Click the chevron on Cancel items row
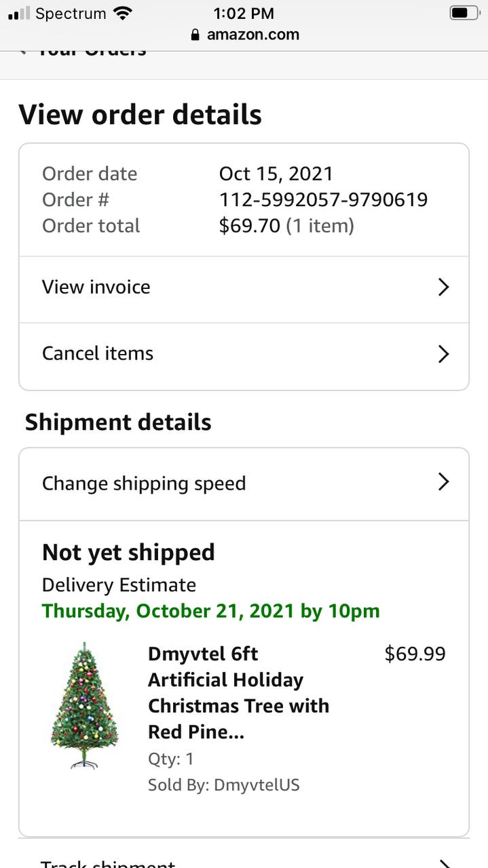The height and width of the screenshot is (868, 488). click(x=443, y=354)
